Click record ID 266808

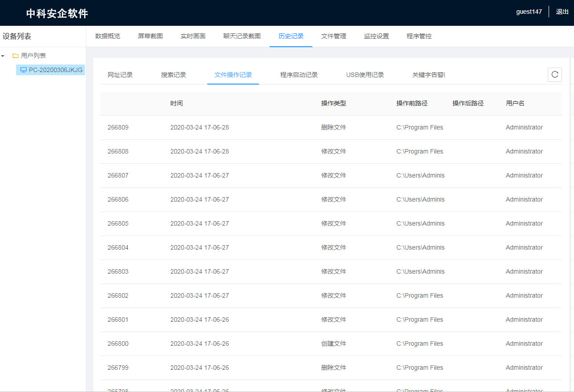coord(118,151)
